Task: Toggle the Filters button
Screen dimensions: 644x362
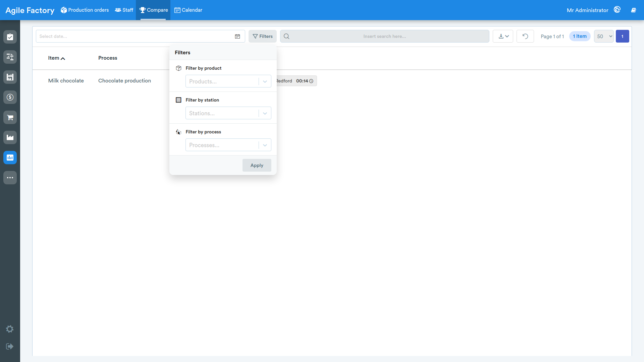Action: (263, 36)
